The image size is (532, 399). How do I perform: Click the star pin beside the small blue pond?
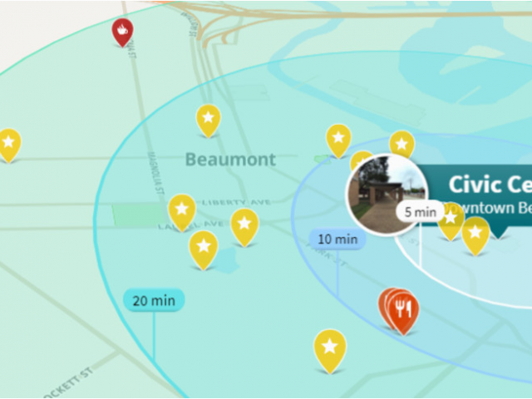click(x=203, y=249)
